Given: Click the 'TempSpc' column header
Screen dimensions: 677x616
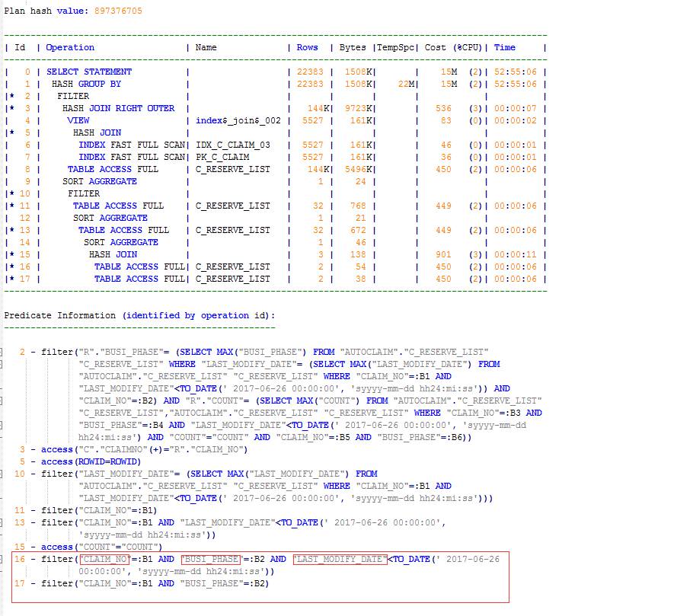Looking at the screenshot, I should pyautogui.click(x=395, y=47).
